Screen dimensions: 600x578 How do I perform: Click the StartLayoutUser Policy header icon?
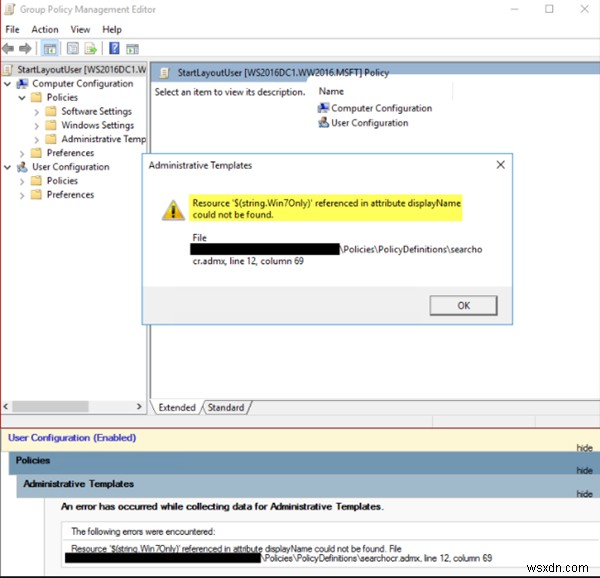164,73
